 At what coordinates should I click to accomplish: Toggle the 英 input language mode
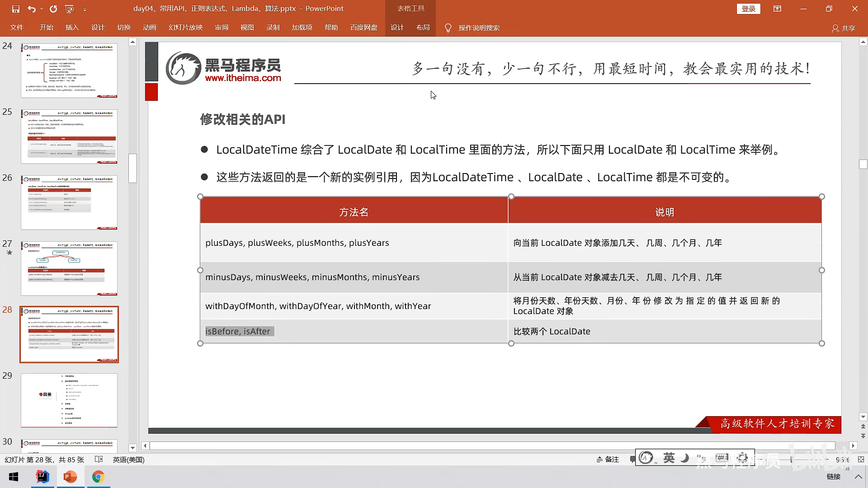(x=669, y=458)
